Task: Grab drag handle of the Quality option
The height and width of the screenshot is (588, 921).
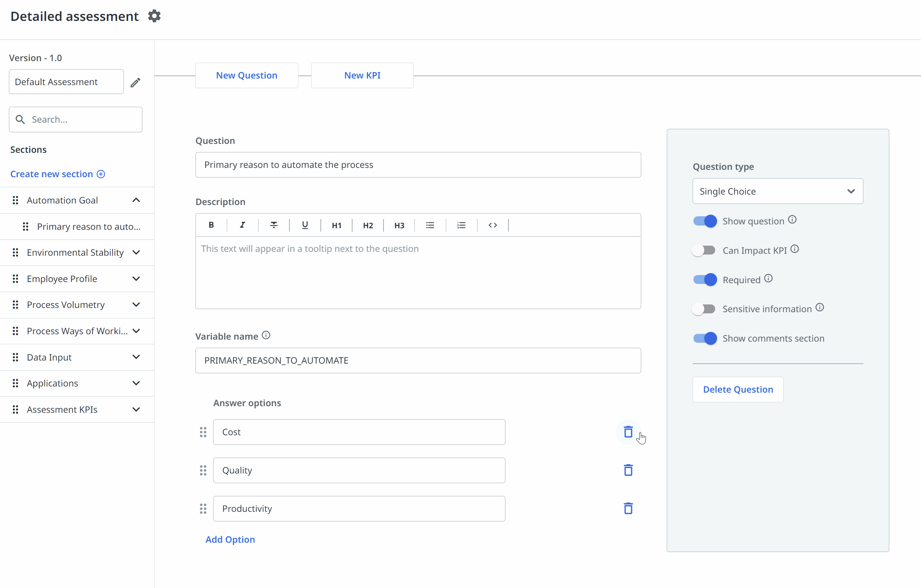Action: [x=203, y=470]
